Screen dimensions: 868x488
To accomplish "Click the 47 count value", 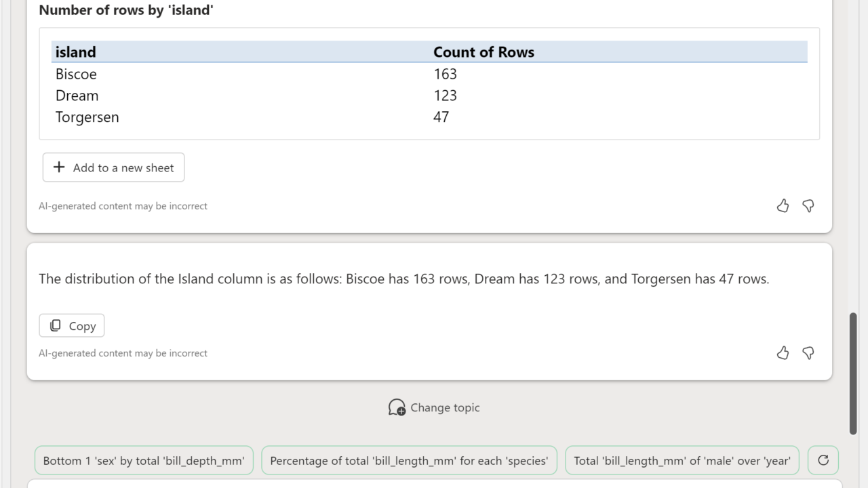I will click(x=441, y=117).
